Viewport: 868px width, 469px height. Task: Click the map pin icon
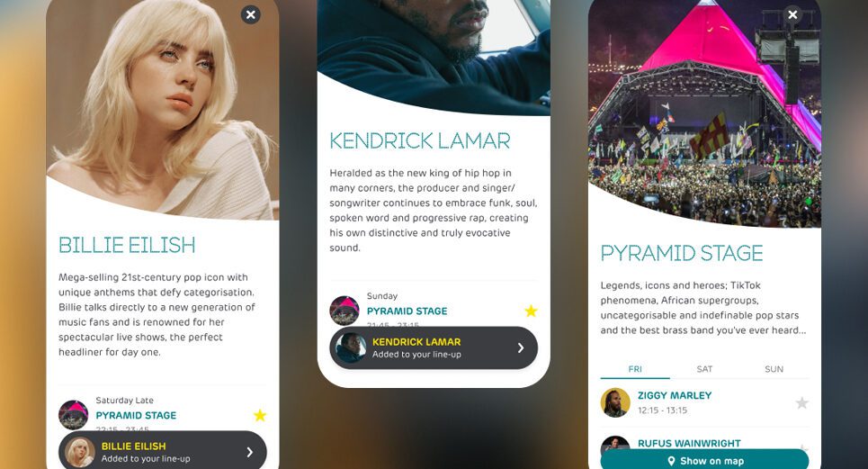[672, 461]
